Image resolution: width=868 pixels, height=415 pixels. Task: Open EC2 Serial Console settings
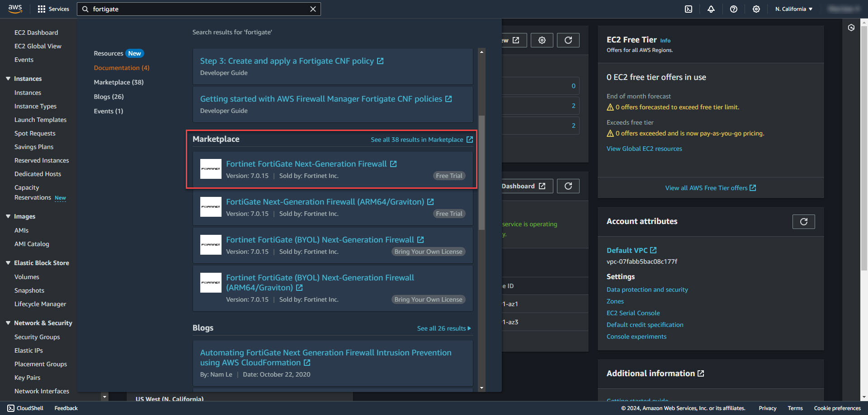(x=633, y=313)
